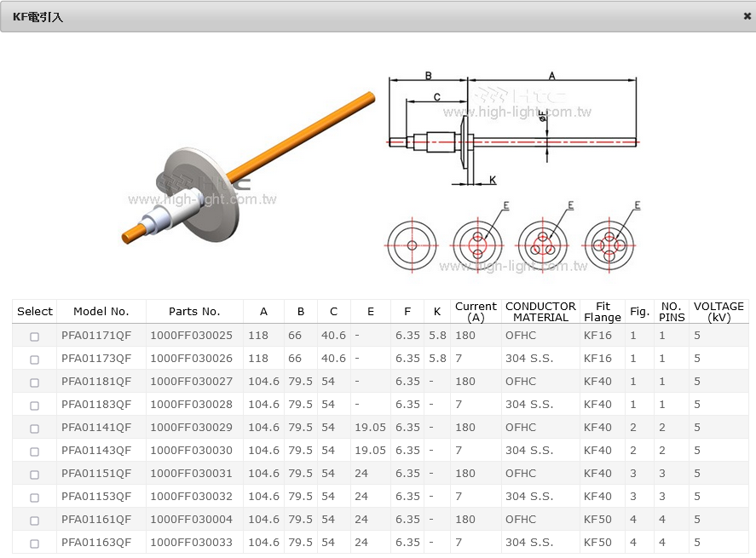Tick the PFA01161QF row checkbox
Image resolution: width=756 pixels, height=558 pixels.
click(x=35, y=521)
